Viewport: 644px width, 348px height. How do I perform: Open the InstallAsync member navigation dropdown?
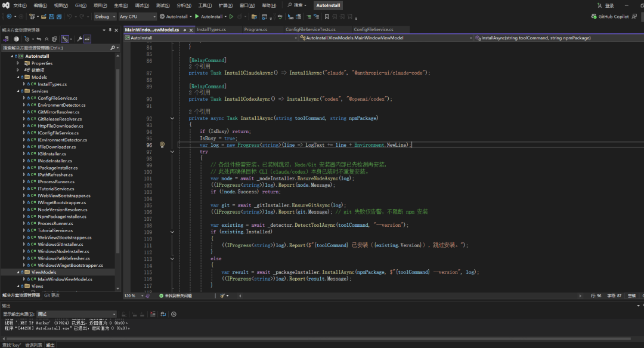pos(559,38)
